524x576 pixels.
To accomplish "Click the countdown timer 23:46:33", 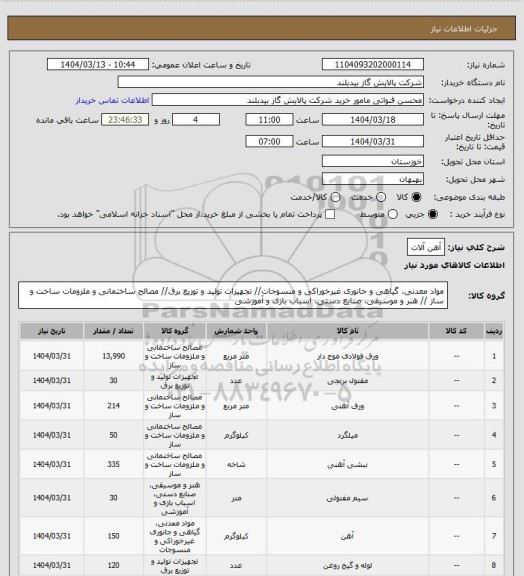I will [x=125, y=120].
